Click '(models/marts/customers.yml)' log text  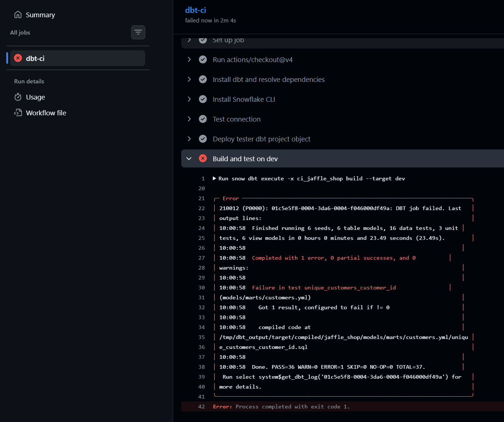[x=265, y=297]
